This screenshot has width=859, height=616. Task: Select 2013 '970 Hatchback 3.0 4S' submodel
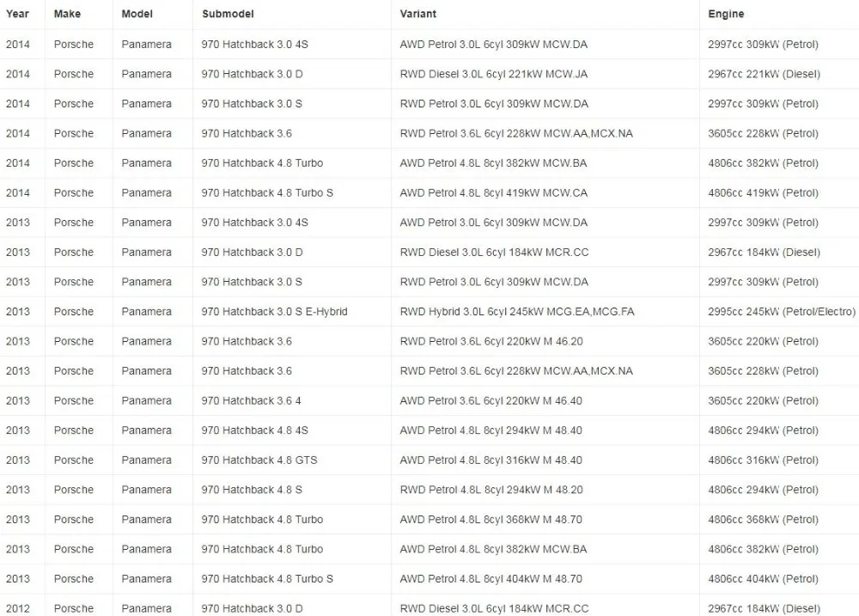point(255,223)
